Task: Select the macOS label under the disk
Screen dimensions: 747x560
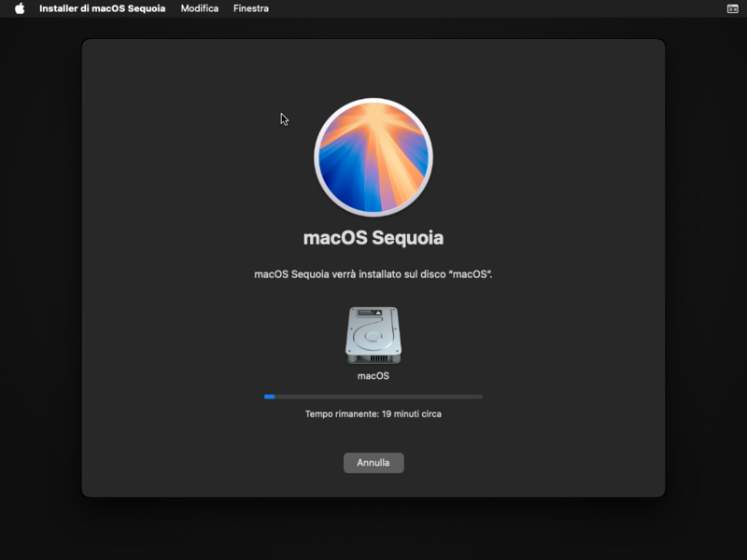Action: 373,375
